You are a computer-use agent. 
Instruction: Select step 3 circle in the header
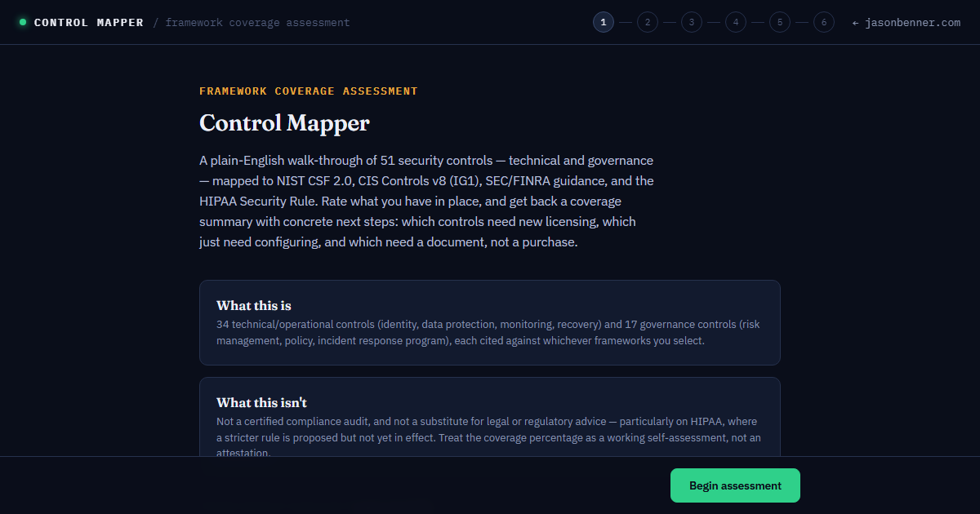[692, 23]
